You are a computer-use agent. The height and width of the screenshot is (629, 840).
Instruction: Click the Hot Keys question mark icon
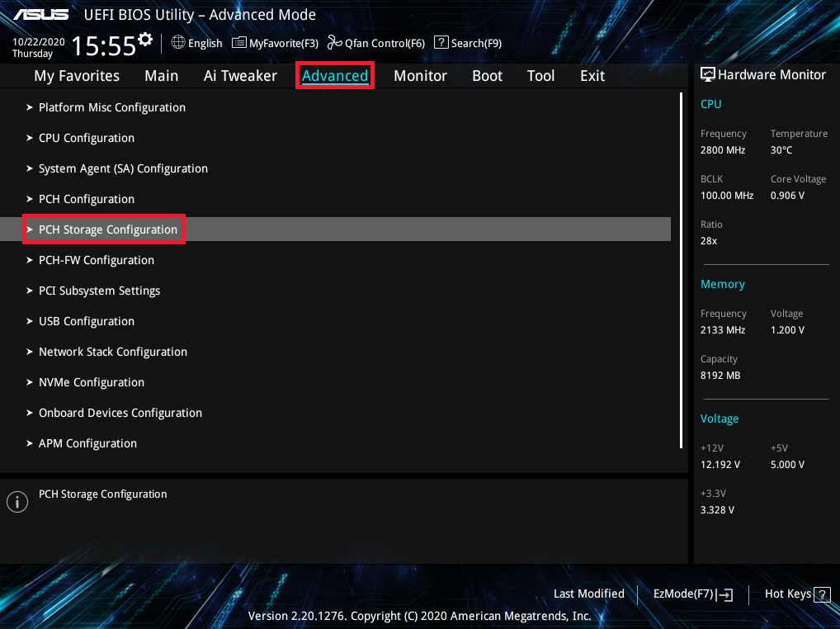tap(822, 594)
